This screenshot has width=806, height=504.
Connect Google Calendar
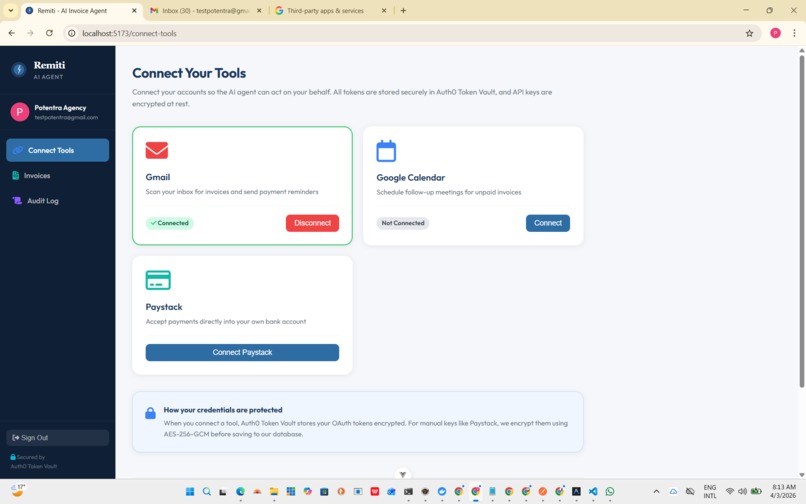tap(548, 223)
